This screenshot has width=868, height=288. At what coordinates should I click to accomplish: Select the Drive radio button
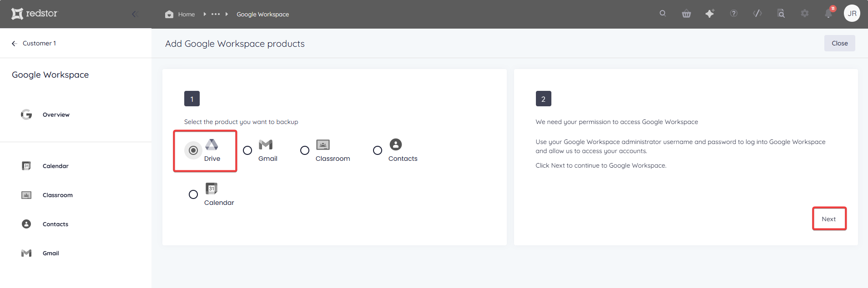click(x=193, y=150)
